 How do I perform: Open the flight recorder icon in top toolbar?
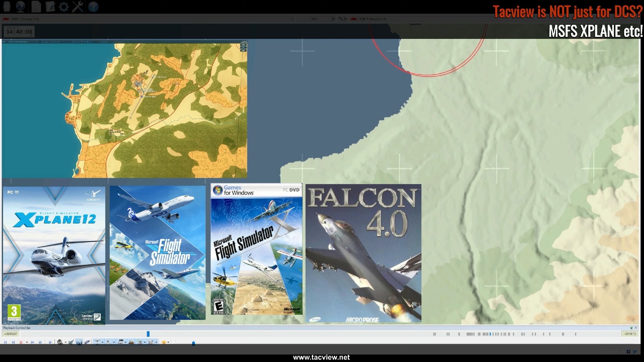(6, 6)
